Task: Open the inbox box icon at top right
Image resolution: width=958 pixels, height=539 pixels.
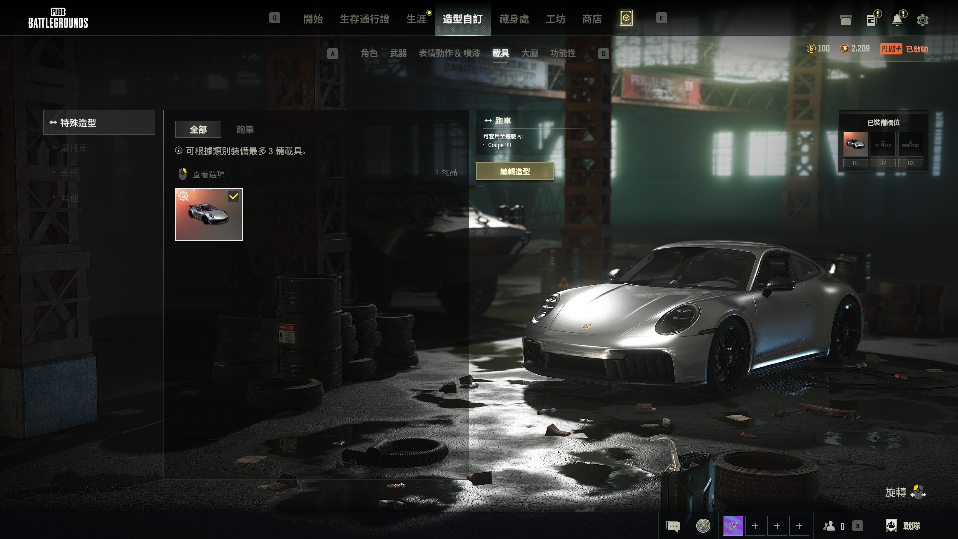Action: [846, 19]
